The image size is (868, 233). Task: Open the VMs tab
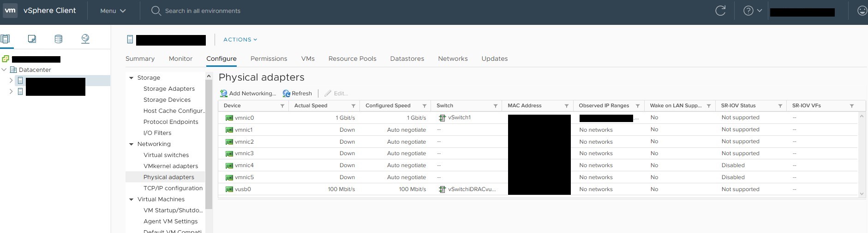[308, 58]
